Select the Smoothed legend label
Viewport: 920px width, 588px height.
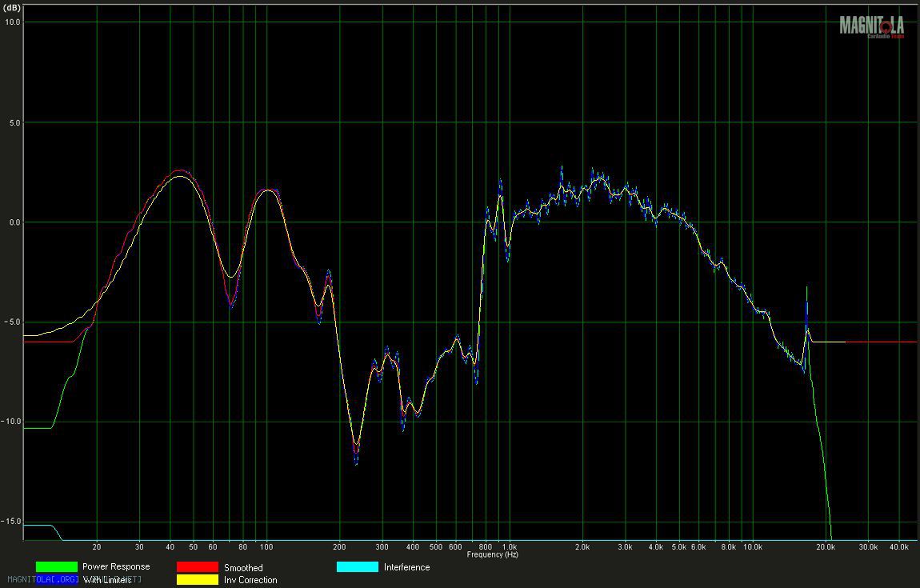point(243,567)
